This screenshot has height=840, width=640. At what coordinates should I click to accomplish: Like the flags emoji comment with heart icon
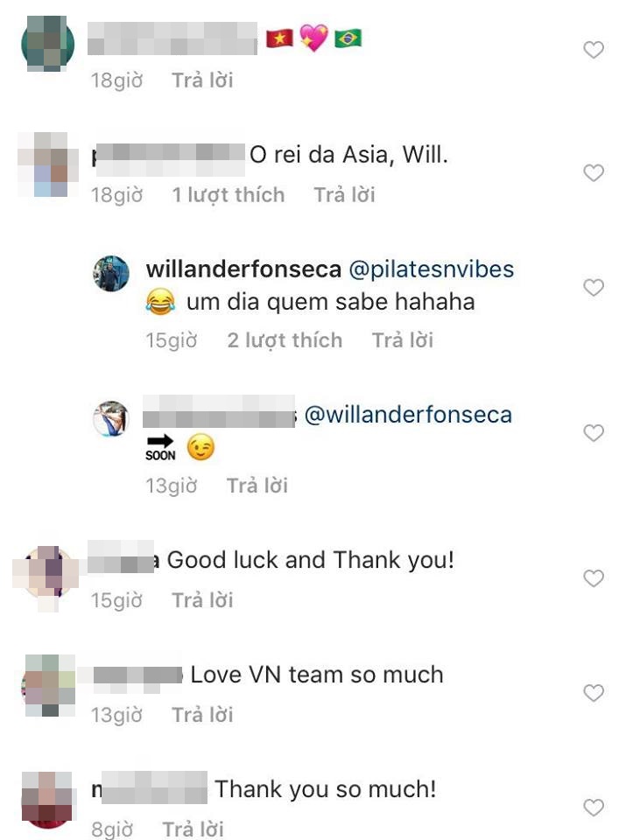click(594, 50)
